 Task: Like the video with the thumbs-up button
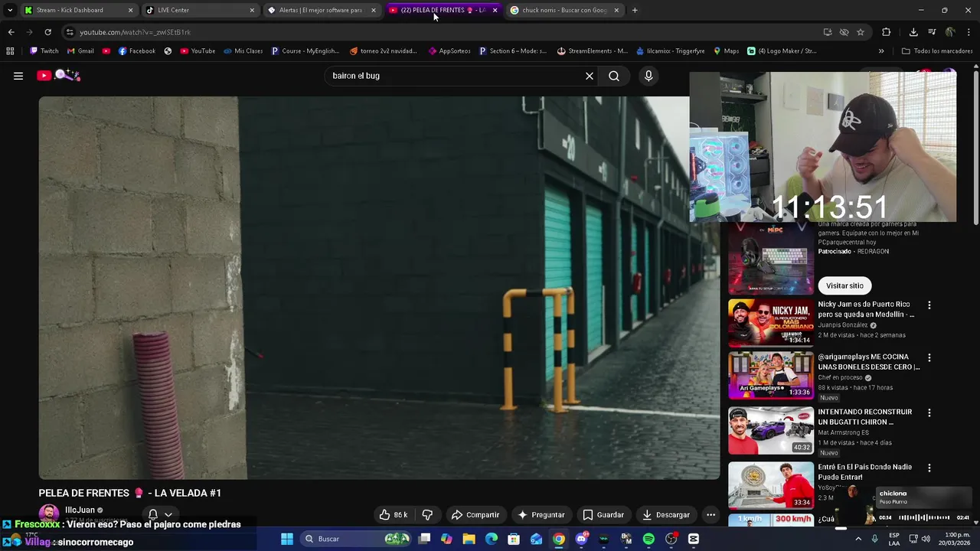click(394, 515)
